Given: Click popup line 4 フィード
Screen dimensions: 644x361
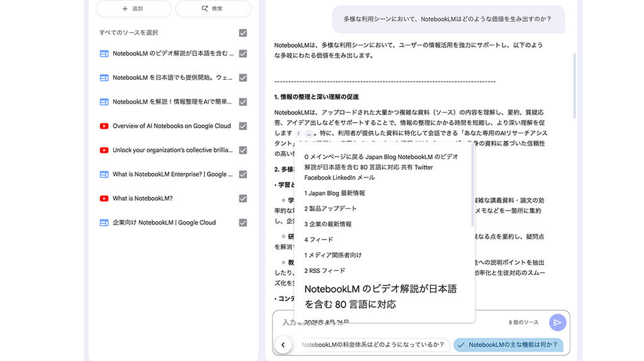Looking at the screenshot, I should coord(319,240).
